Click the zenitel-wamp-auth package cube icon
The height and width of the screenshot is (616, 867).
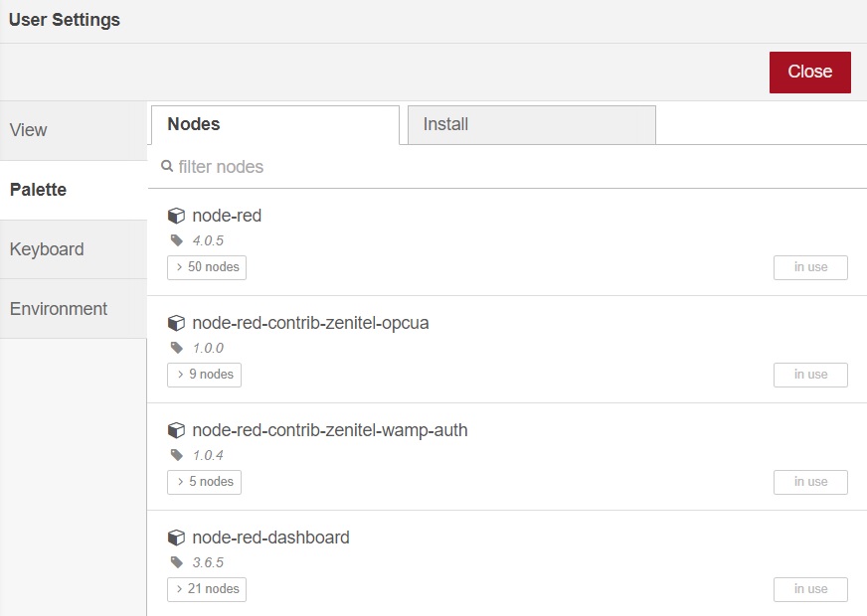coord(176,430)
